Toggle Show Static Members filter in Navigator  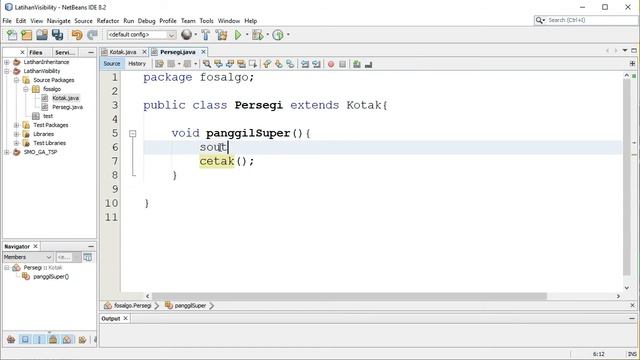pyautogui.click(x=39, y=340)
